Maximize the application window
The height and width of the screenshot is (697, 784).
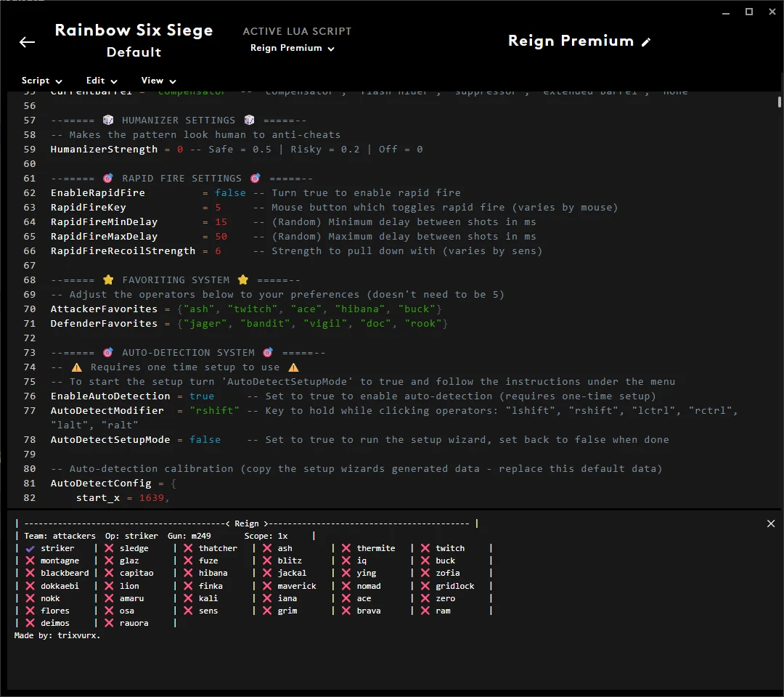point(749,12)
